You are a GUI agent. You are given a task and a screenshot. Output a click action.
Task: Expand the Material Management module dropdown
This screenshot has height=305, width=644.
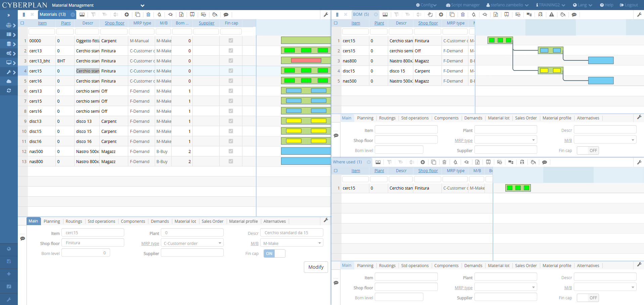tap(142, 5)
